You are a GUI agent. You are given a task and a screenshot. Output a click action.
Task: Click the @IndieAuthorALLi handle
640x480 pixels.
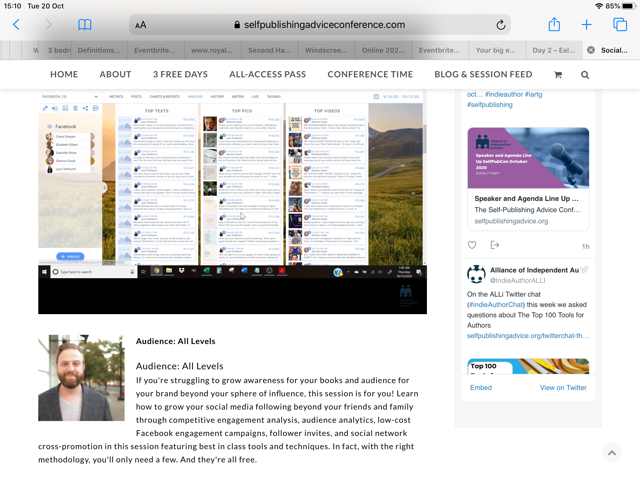[517, 280]
